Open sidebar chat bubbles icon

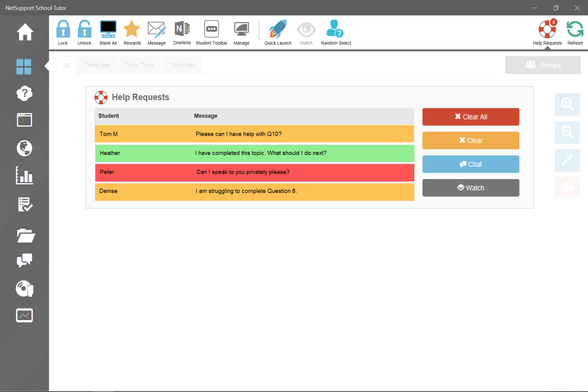click(24, 261)
